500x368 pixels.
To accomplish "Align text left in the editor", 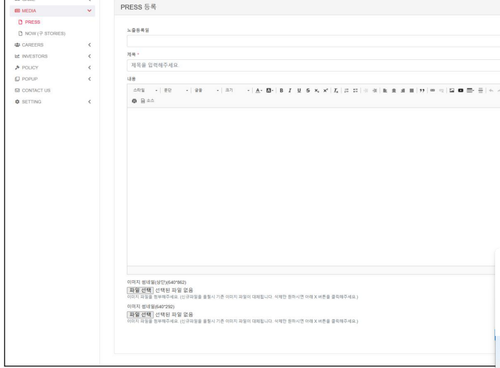I will pyautogui.click(x=385, y=90).
